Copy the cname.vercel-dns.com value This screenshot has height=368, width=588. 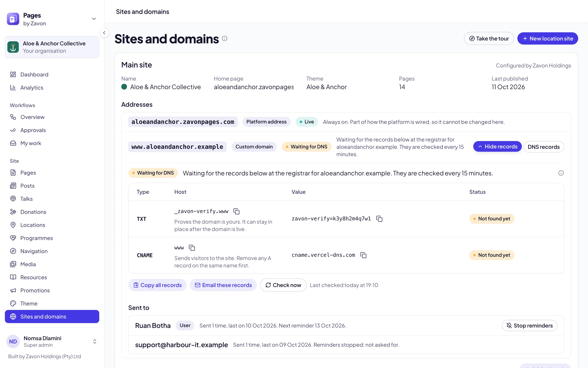(363, 255)
